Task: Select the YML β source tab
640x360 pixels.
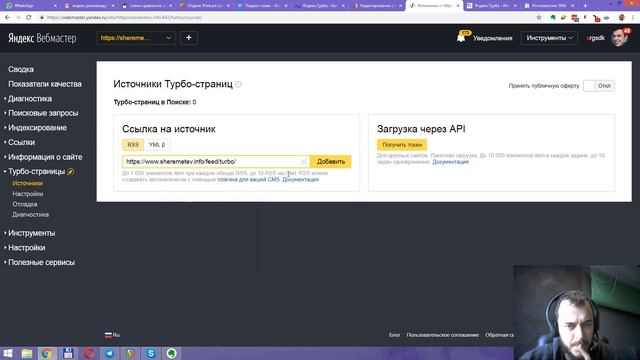Action: 157,145
